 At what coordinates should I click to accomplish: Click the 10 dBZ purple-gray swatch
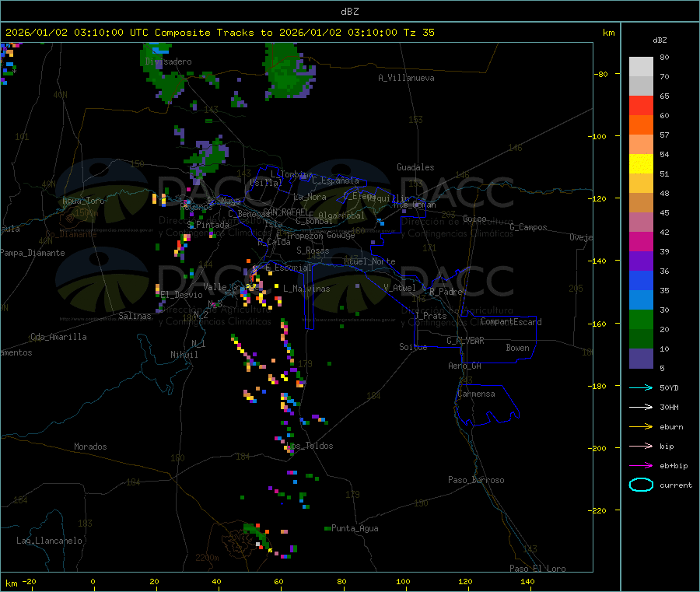coord(641,359)
